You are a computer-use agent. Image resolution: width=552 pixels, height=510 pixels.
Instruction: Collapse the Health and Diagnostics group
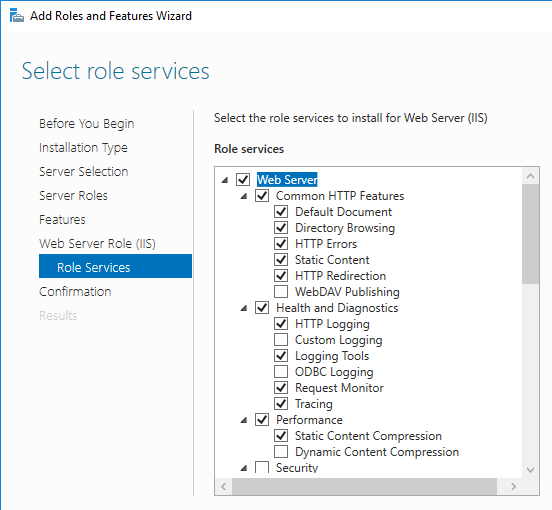click(244, 308)
